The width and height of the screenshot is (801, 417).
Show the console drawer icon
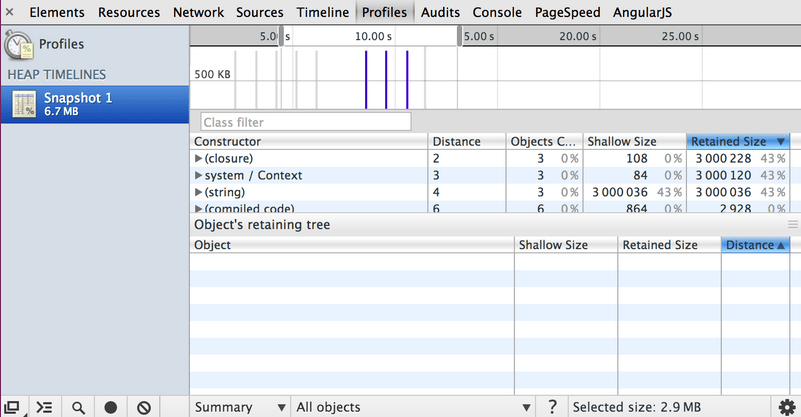click(44, 407)
